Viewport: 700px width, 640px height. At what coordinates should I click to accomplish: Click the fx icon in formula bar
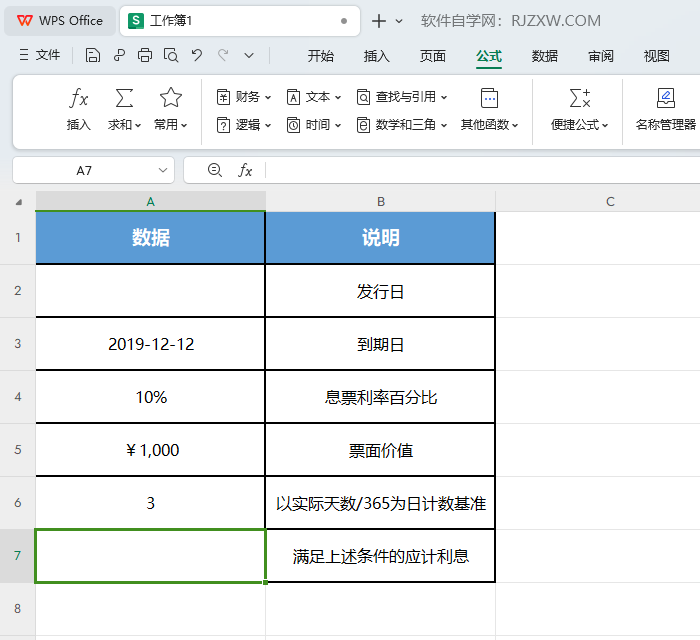[x=245, y=170]
